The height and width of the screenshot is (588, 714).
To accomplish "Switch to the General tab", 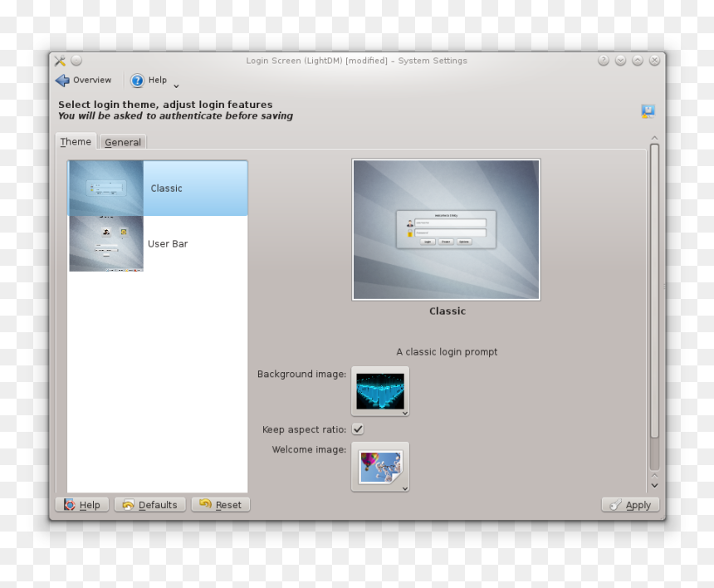I will coord(123,142).
